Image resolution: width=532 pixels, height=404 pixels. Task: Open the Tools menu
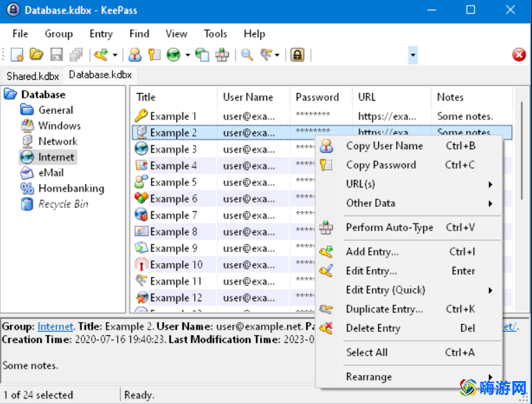tap(215, 33)
